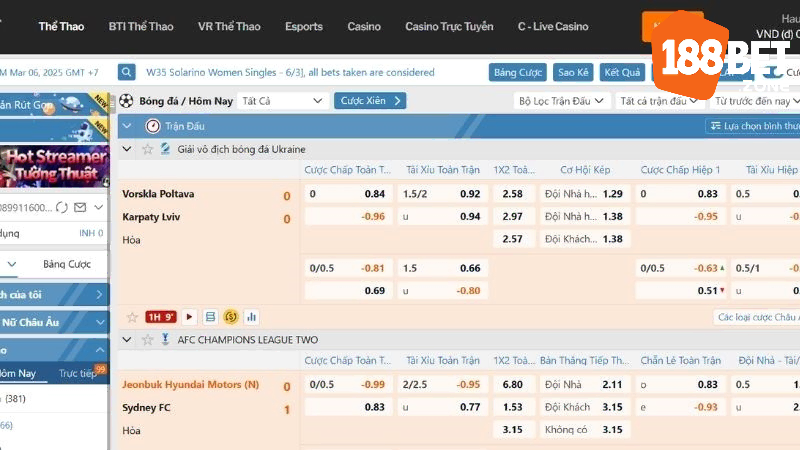Select Đội Nhà double chance odds 1.29
The width and height of the screenshot is (800, 450).
(x=584, y=194)
